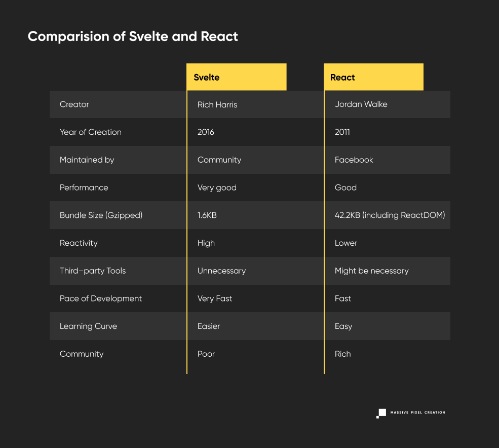Select the yellow Svelte column header
The image size is (499, 448).
point(236,77)
